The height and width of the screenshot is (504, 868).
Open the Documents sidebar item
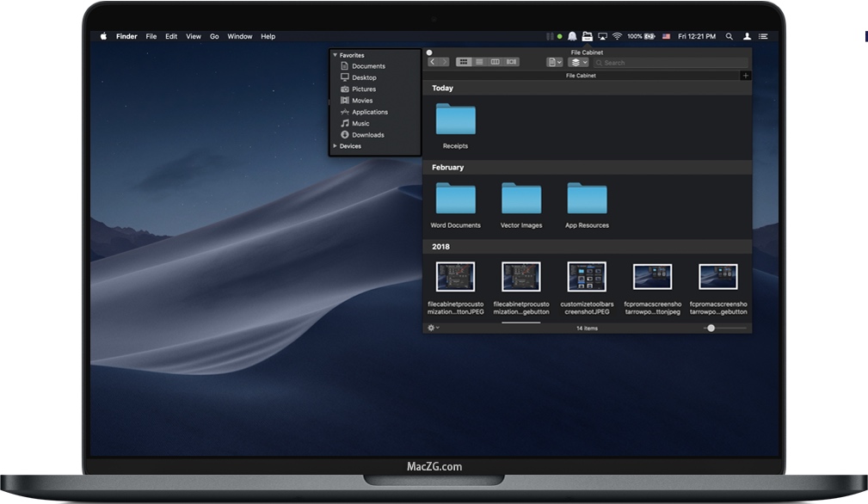pos(366,65)
